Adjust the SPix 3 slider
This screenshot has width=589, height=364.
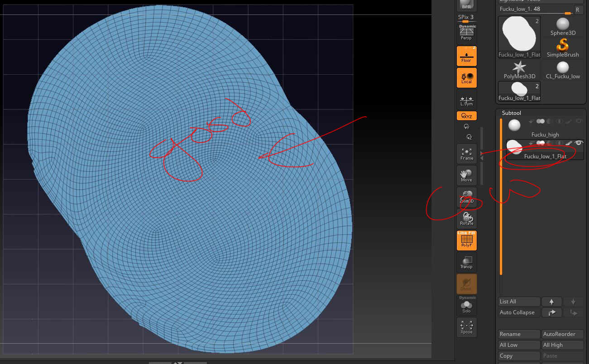tap(466, 17)
